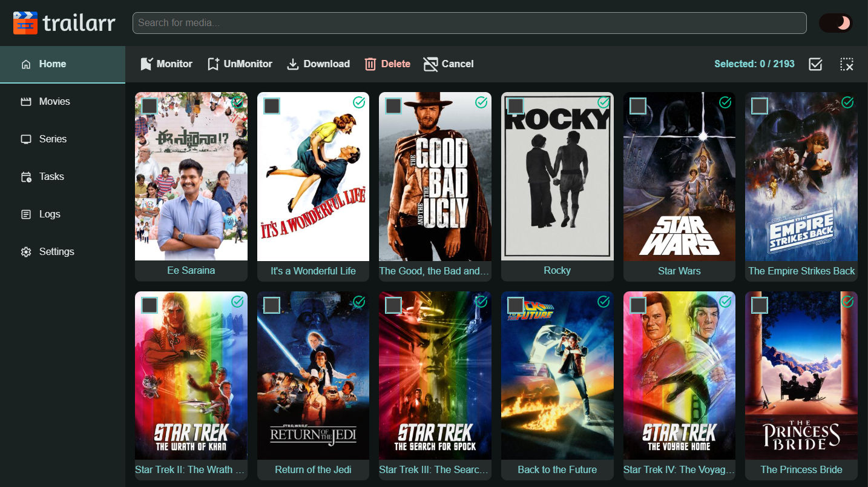Viewport: 868px width, 487px height.
Task: Click status checkmark on The Princess Bride
Action: [x=847, y=301]
